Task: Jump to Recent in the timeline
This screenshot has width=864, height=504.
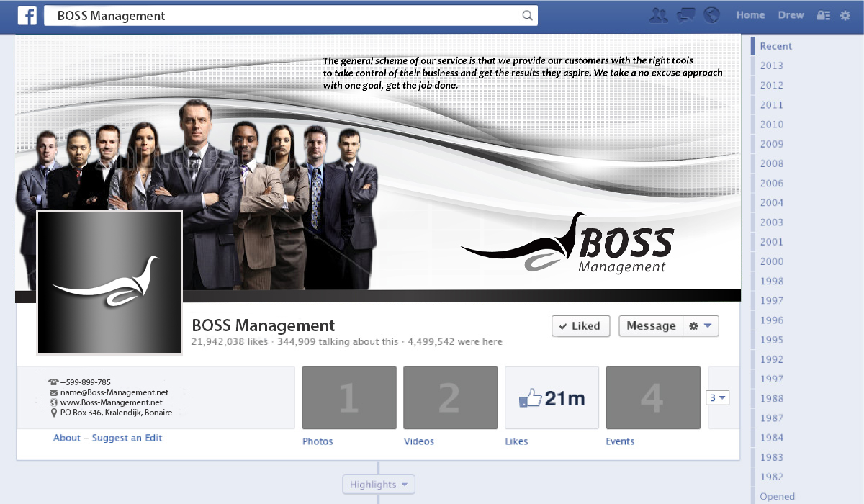Action: 776,46
